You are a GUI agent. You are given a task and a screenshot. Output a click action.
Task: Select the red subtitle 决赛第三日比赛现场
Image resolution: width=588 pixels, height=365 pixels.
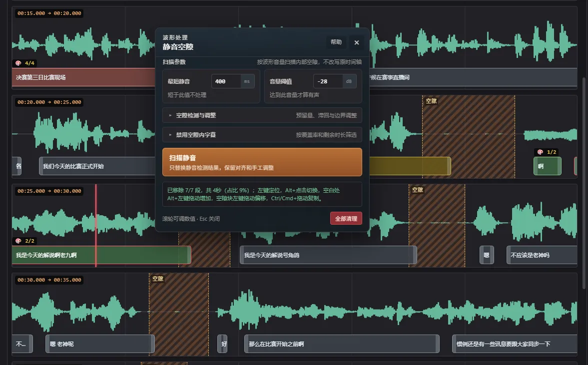click(x=83, y=77)
